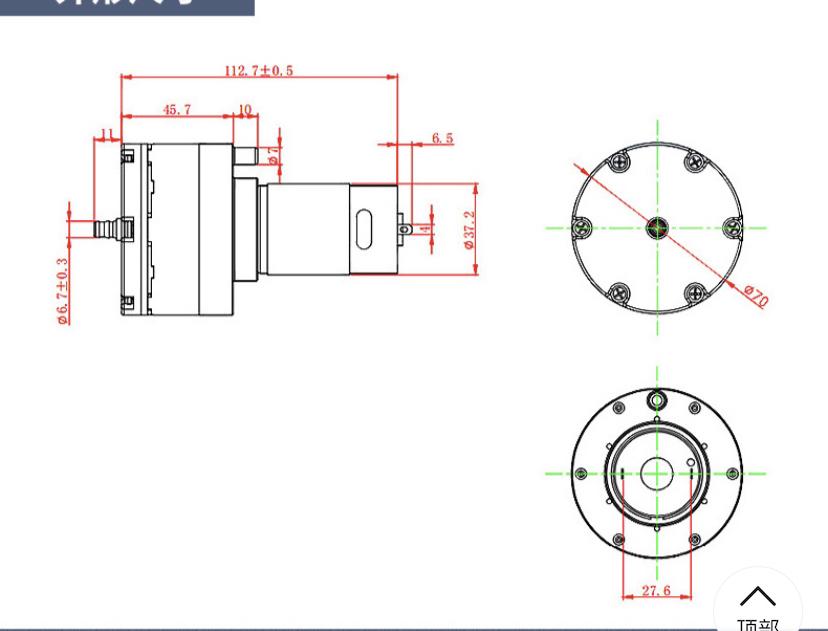The image size is (828, 631).
Task: Click the ø70 diameter dimension label
Action: pyautogui.click(x=755, y=295)
